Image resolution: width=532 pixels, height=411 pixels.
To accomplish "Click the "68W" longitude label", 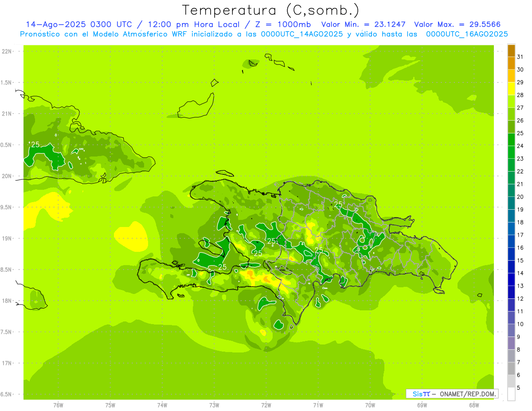I will pos(474,405).
